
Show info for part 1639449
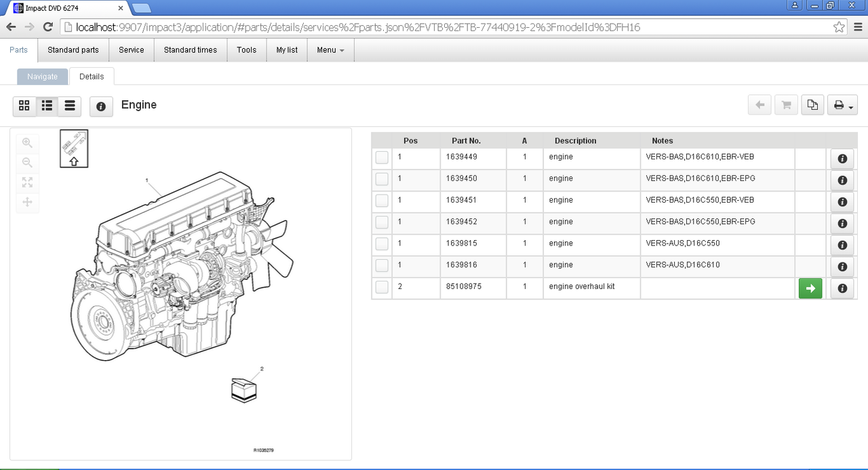point(842,159)
